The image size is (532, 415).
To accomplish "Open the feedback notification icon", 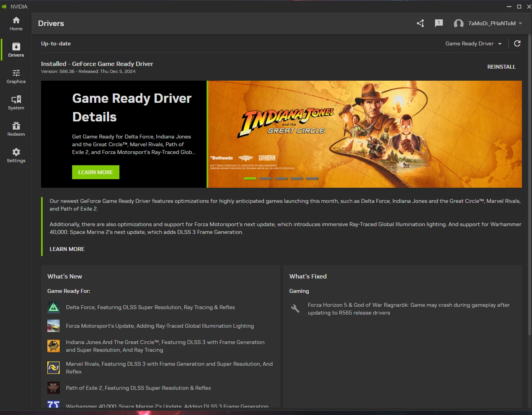I will click(x=439, y=23).
